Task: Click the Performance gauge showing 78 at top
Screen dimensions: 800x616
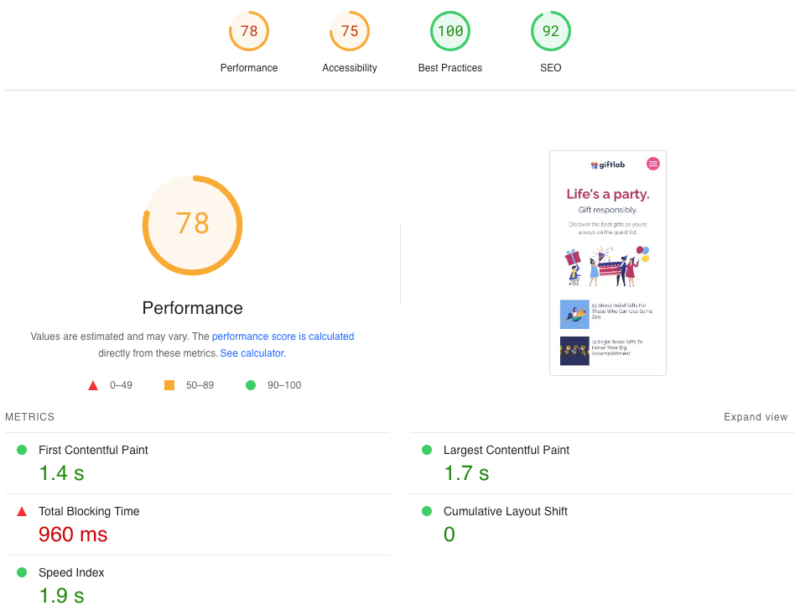Action: point(249,31)
